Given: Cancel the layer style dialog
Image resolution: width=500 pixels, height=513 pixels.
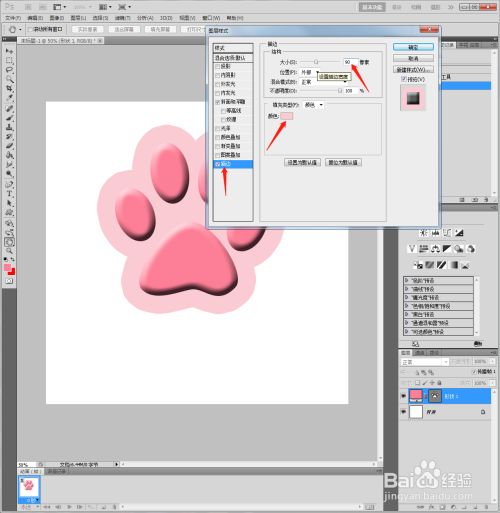Looking at the screenshot, I should [413, 58].
